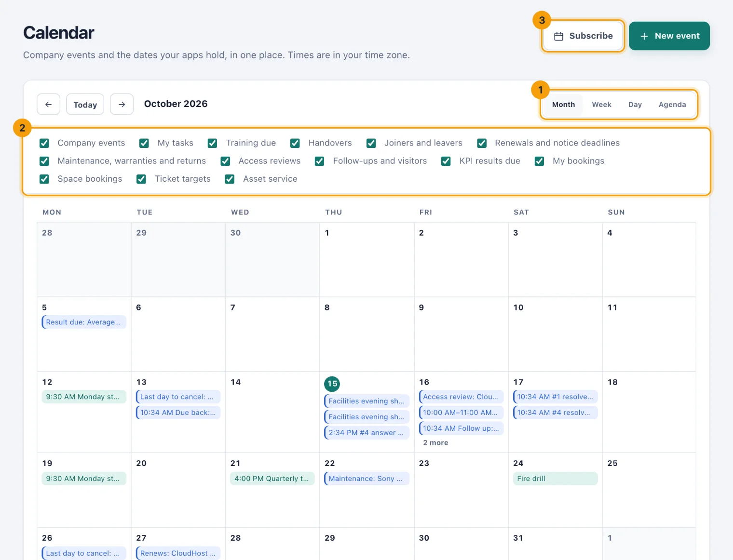Open 'Maintenance: Sony' event
The image size is (733, 560).
pos(366,479)
